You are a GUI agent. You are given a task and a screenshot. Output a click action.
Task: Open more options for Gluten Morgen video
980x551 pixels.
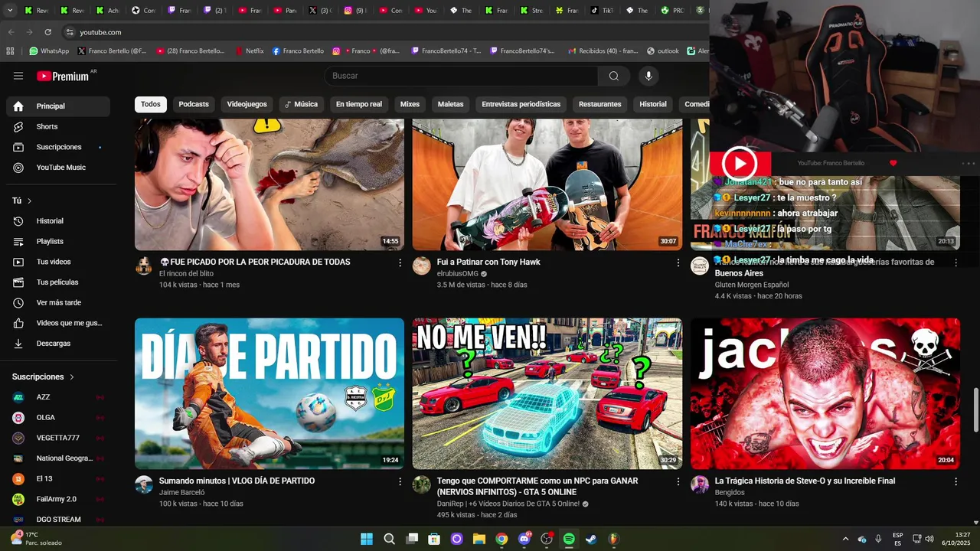pyautogui.click(x=955, y=262)
